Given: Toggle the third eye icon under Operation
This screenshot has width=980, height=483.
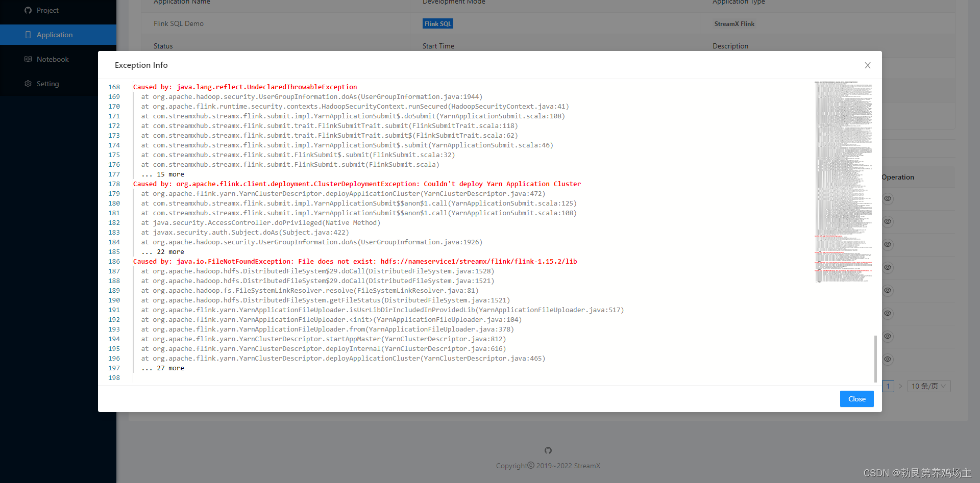Looking at the screenshot, I should (x=887, y=244).
